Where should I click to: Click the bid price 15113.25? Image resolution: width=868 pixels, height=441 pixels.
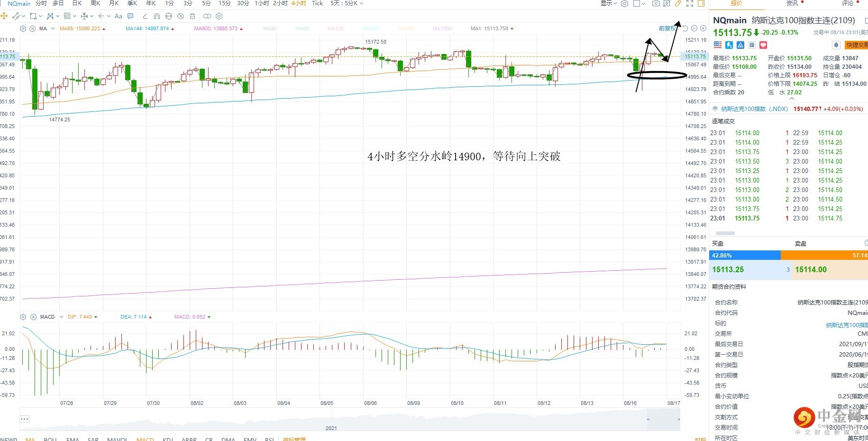[x=728, y=269]
